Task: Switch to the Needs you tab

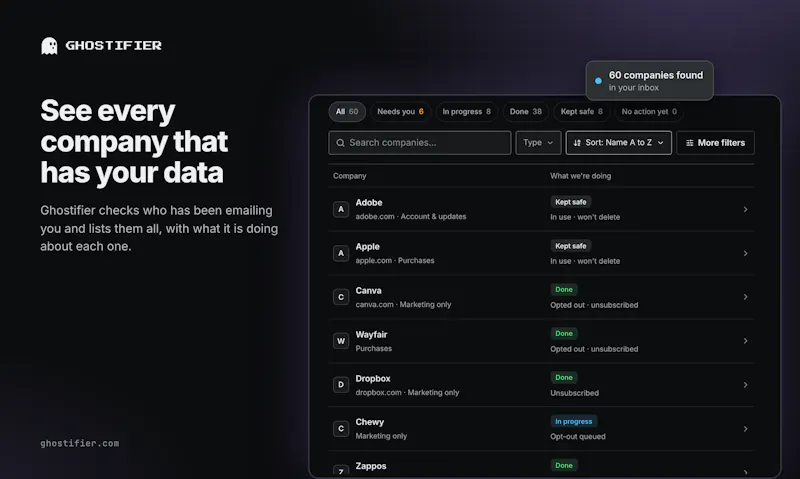Action: click(x=401, y=112)
